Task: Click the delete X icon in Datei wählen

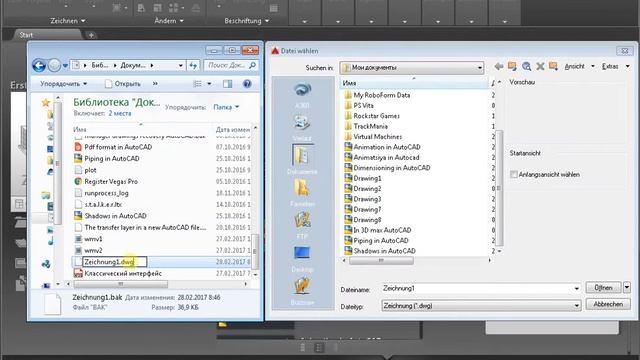Action: pyautogui.click(x=540, y=66)
